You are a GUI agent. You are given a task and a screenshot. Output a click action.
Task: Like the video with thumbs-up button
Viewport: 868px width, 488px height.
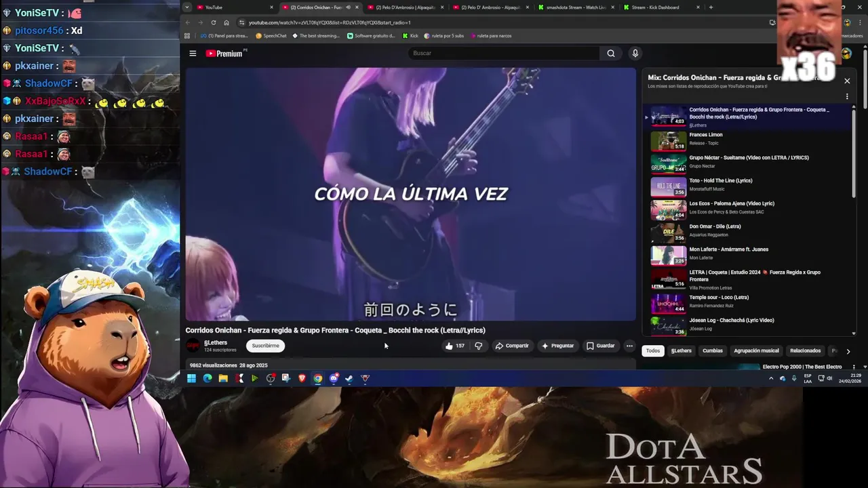454,346
